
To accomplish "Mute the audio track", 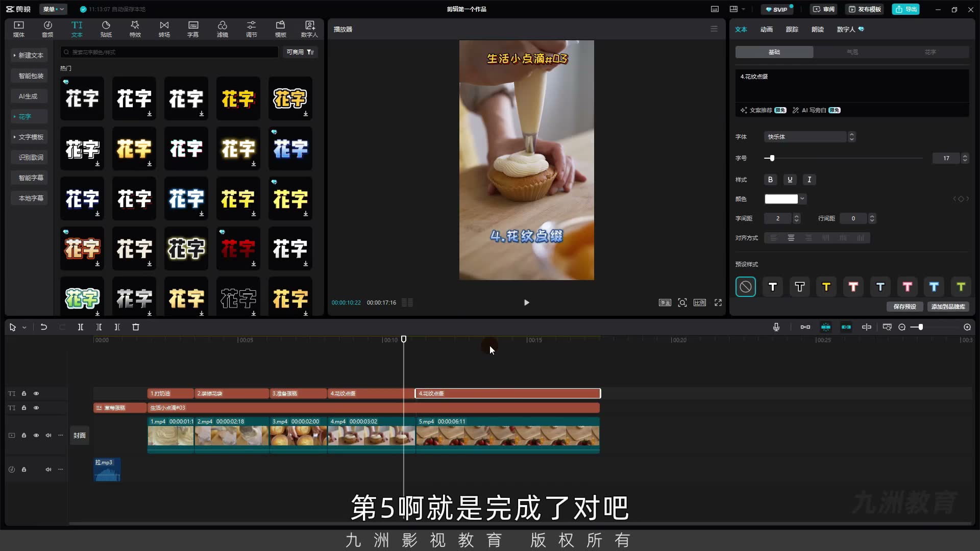I will click(48, 469).
